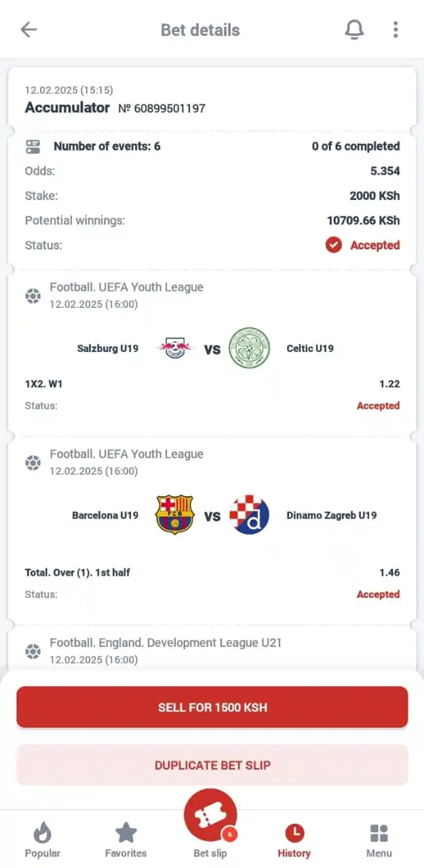424x868 pixels.
Task: Open the three-dot more options menu
Action: point(396,29)
